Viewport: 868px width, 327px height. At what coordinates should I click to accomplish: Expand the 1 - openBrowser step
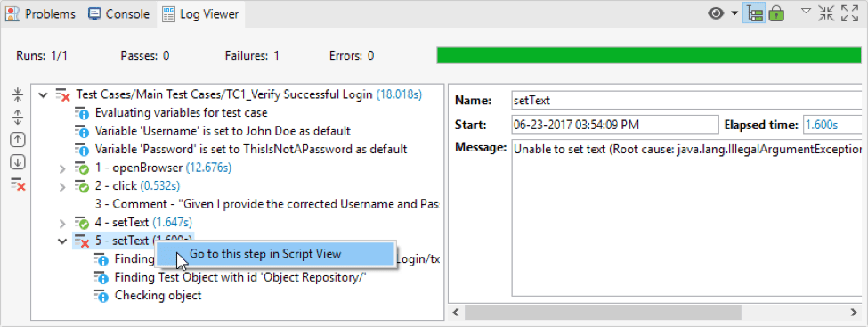point(62,168)
